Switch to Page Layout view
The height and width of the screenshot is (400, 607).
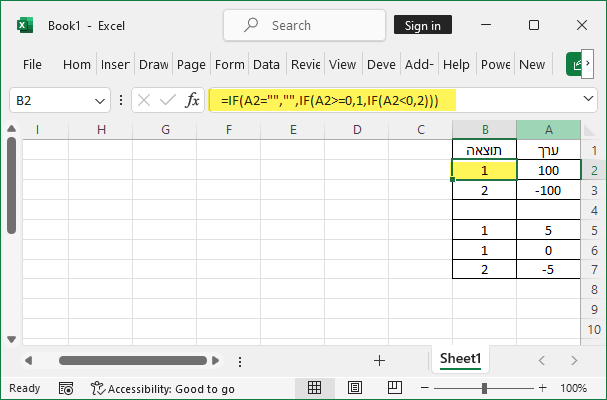pos(351,388)
